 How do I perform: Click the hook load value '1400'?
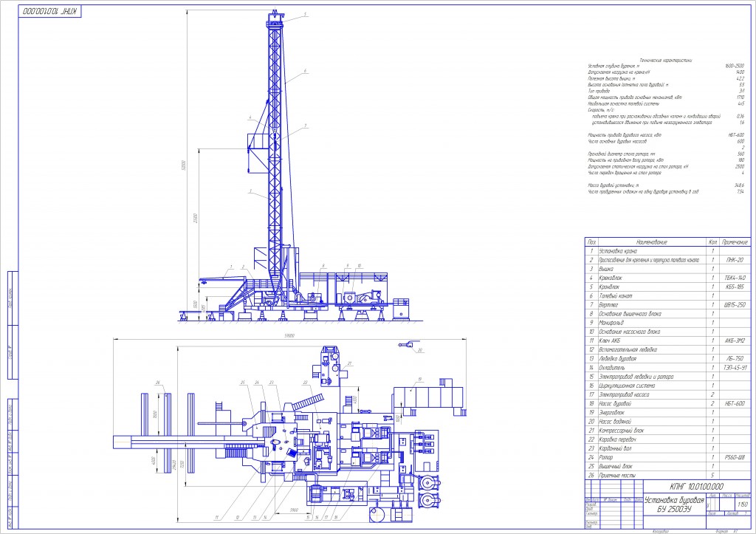740,72
